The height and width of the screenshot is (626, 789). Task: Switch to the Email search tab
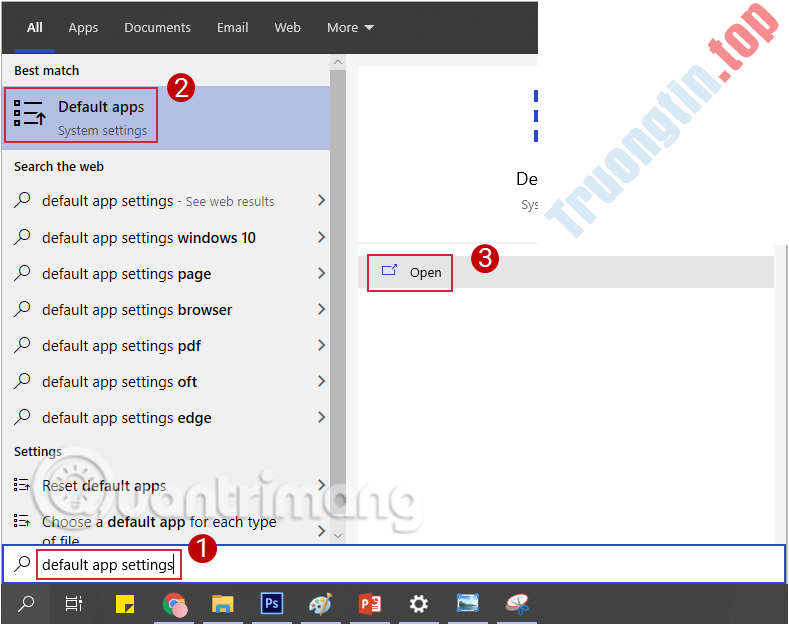tap(232, 28)
